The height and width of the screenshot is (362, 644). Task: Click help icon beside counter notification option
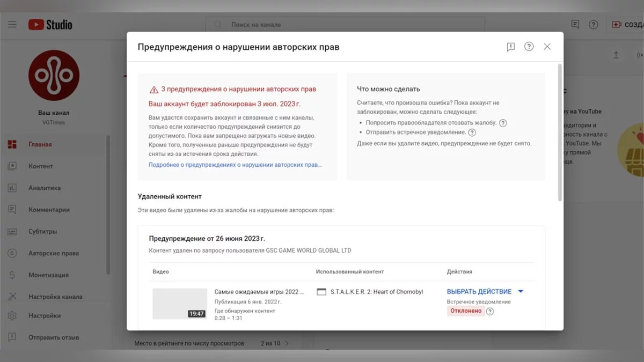pyautogui.click(x=472, y=132)
